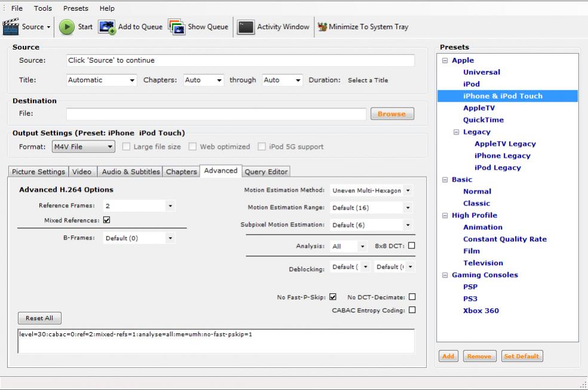Open the Format M4V File dropdown
Viewport: 588px width, 390px height.
coord(83,146)
